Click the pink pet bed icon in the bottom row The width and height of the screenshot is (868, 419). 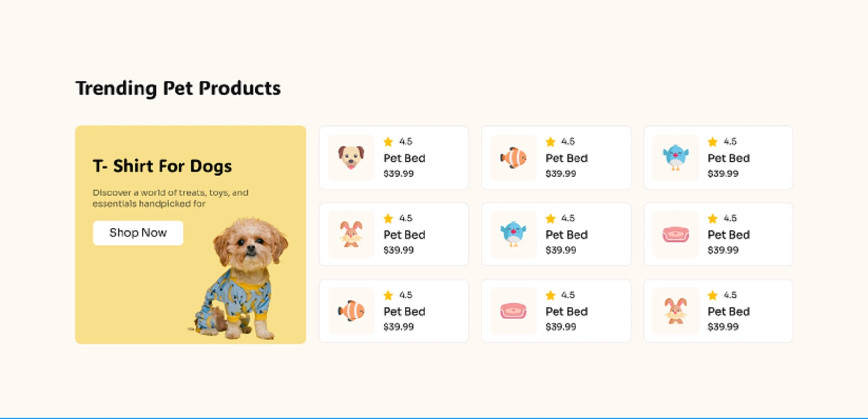[513, 311]
